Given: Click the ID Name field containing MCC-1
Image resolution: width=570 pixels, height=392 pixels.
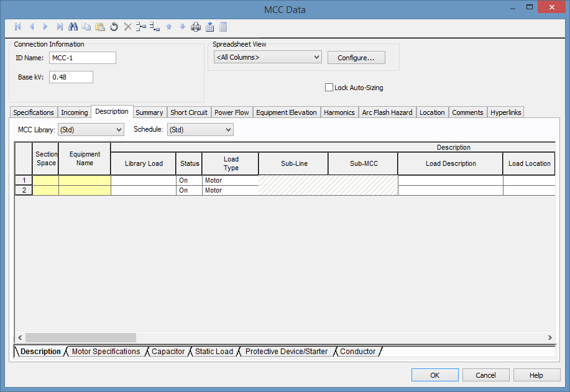Looking at the screenshot, I should [83, 58].
